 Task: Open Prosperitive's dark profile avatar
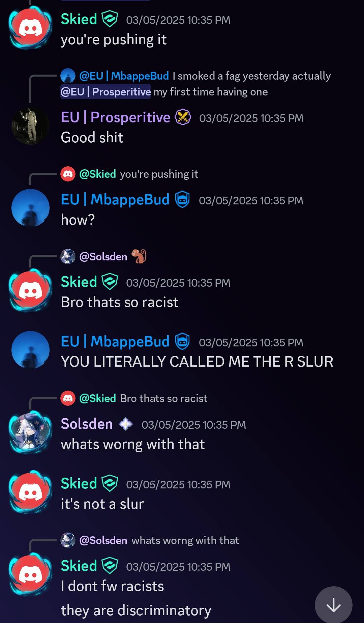30,126
